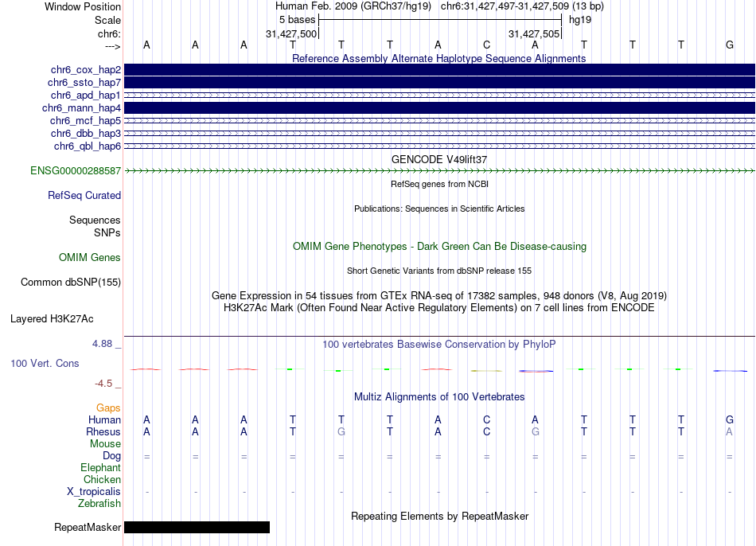Click the Dog species row label
Viewport: 756px width, 546px height.
pyautogui.click(x=111, y=456)
